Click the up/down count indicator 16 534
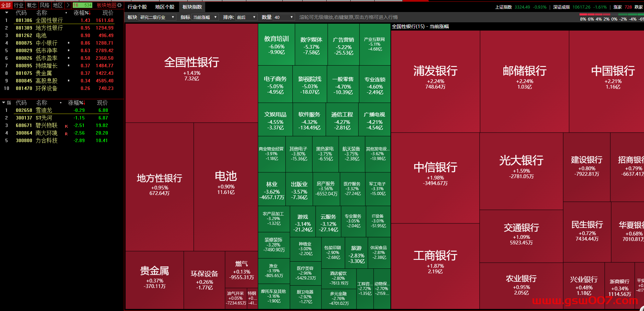644x311 pixels. [x=82, y=5]
